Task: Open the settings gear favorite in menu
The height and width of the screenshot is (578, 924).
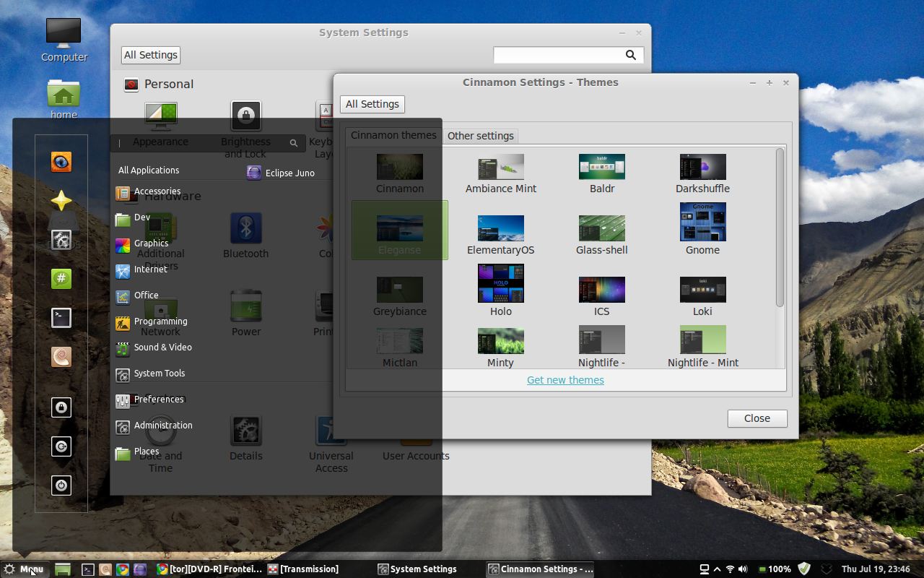Action: pyautogui.click(x=61, y=239)
